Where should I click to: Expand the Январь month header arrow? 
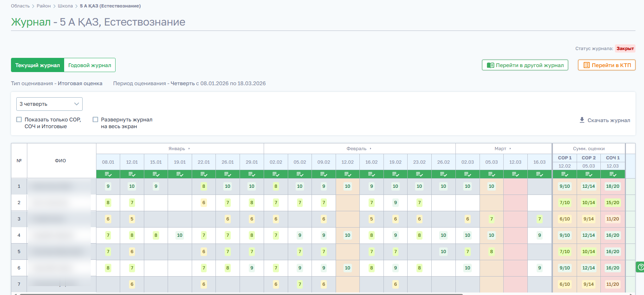tap(189, 149)
